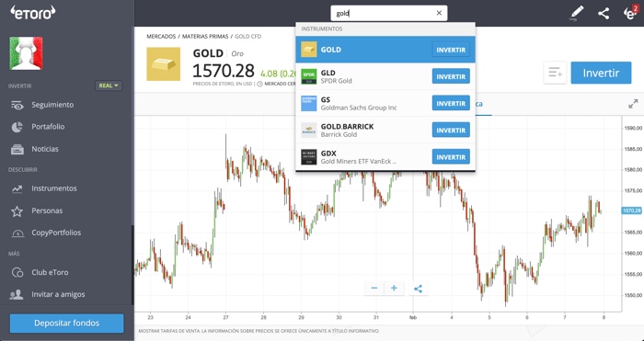Click the 1570.28 GOLD price
The width and height of the screenshot is (644, 341).
click(x=224, y=71)
